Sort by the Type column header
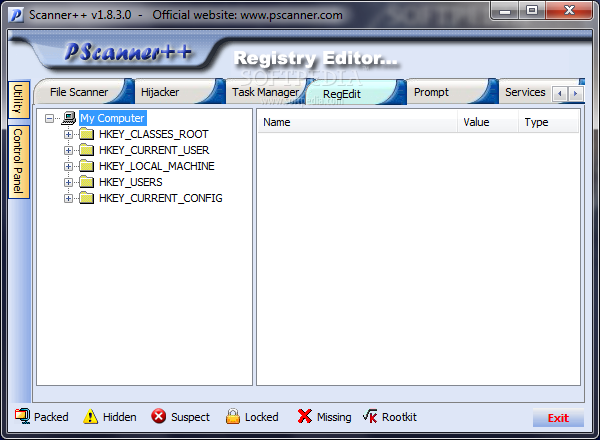 [x=549, y=122]
